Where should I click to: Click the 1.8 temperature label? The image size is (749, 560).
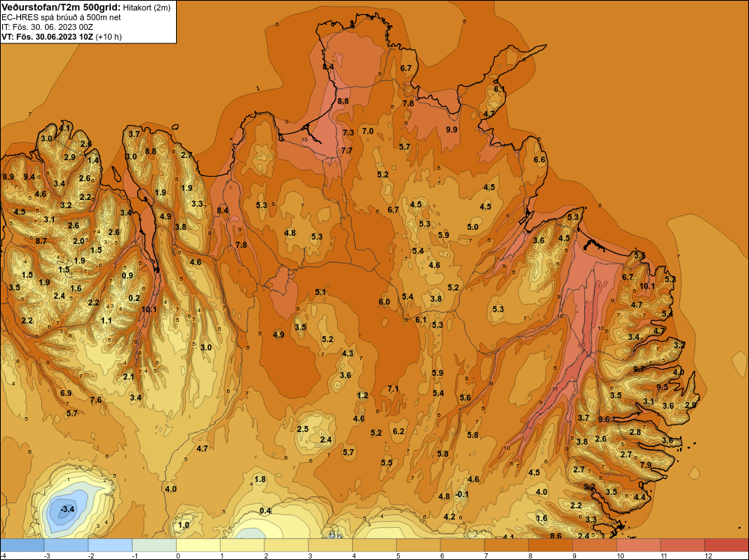tap(260, 479)
